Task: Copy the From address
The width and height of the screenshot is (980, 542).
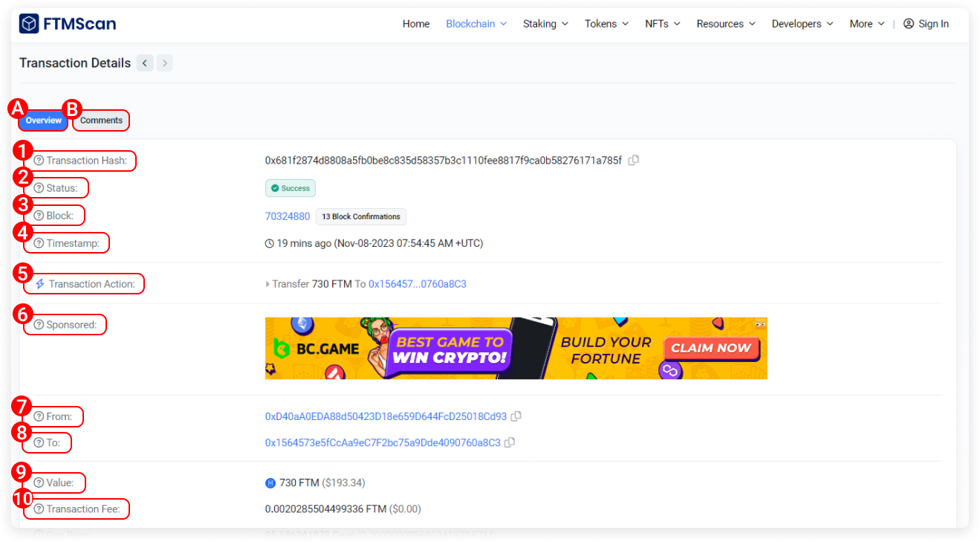Action: coord(516,416)
